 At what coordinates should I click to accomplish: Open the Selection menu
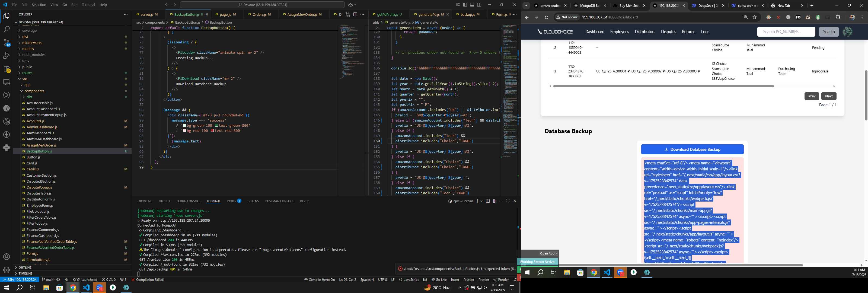pos(39,5)
